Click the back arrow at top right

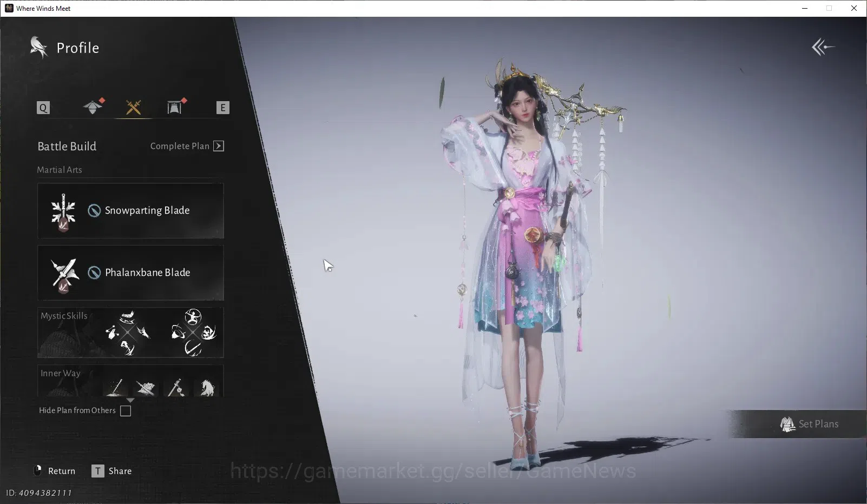tap(823, 47)
